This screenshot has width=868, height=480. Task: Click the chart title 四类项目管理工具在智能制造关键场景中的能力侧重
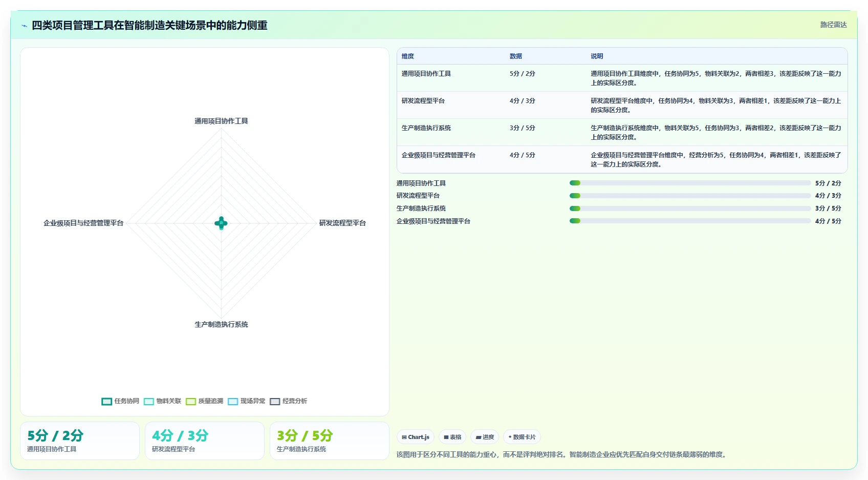tap(149, 25)
